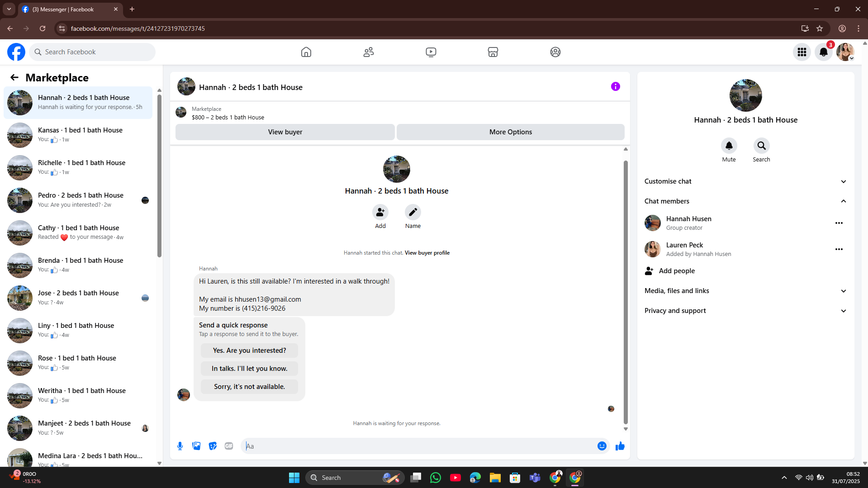Click the View buyer button

click(285, 132)
